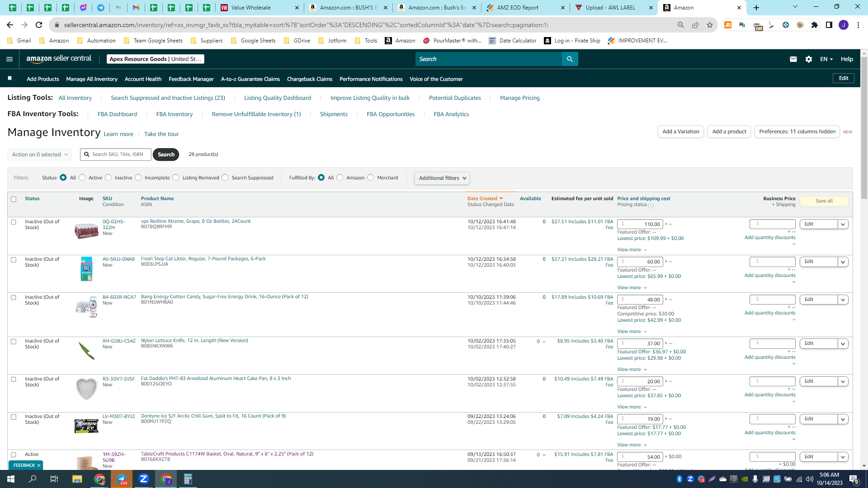The height and width of the screenshot is (488, 868).
Task: Open the mail messages icon
Action: pos(793,59)
